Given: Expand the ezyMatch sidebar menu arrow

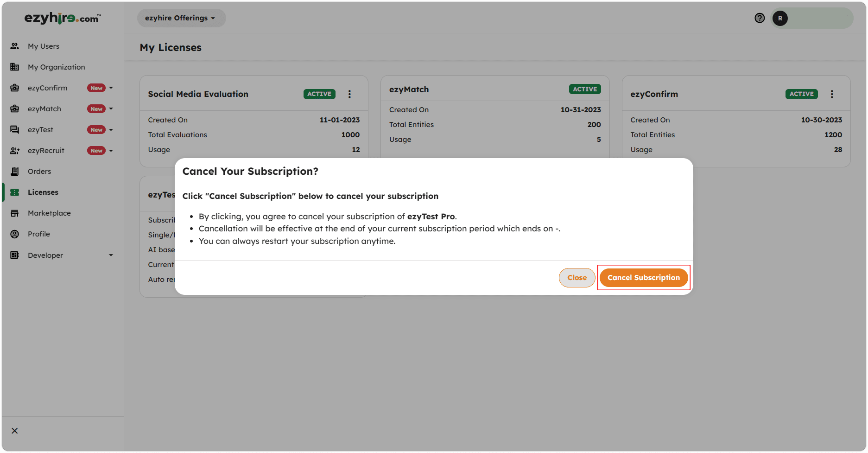Looking at the screenshot, I should [x=111, y=108].
